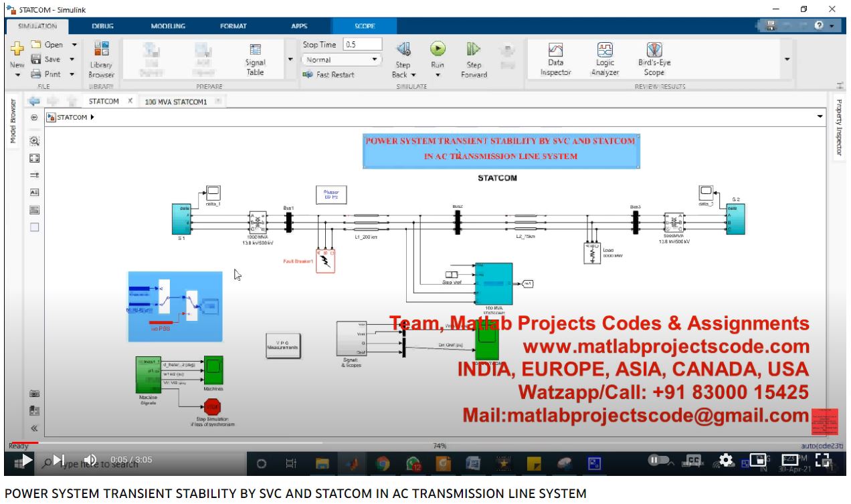Seek on the video progress bar
Viewport: 851px width, 504px height.
pyautogui.click(x=425, y=443)
